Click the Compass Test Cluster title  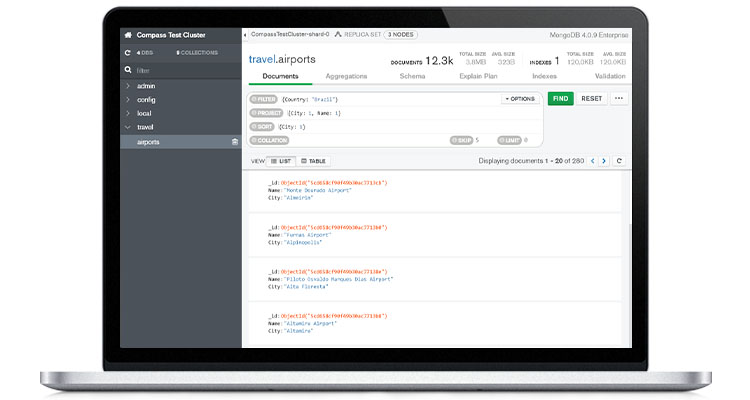(x=171, y=35)
